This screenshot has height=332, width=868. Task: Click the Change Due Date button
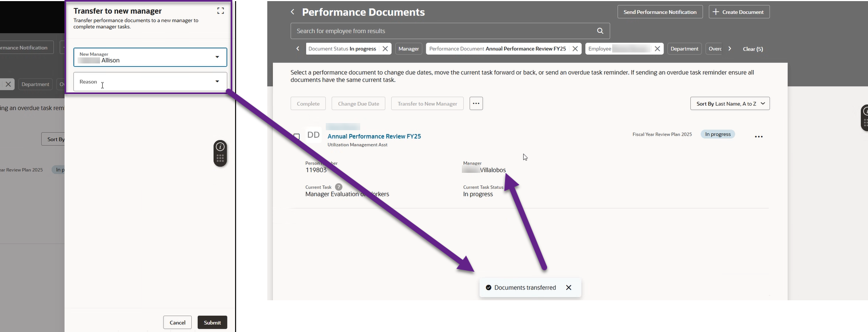[359, 103]
